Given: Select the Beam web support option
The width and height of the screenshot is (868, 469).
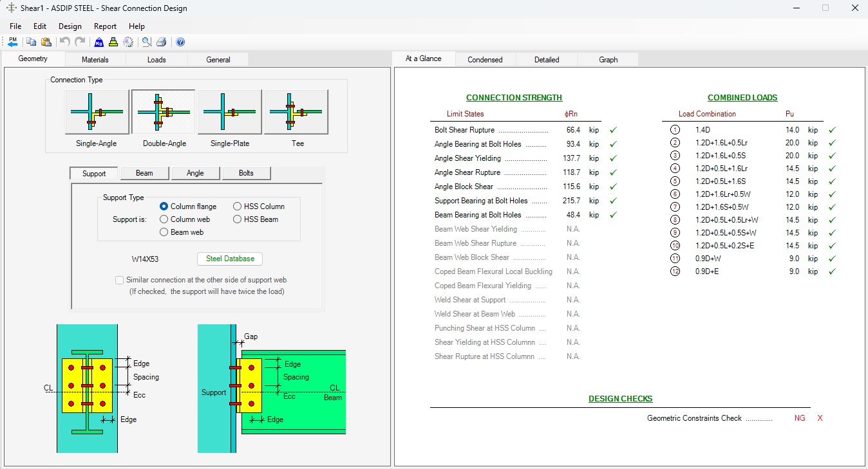Looking at the screenshot, I should pyautogui.click(x=164, y=232).
